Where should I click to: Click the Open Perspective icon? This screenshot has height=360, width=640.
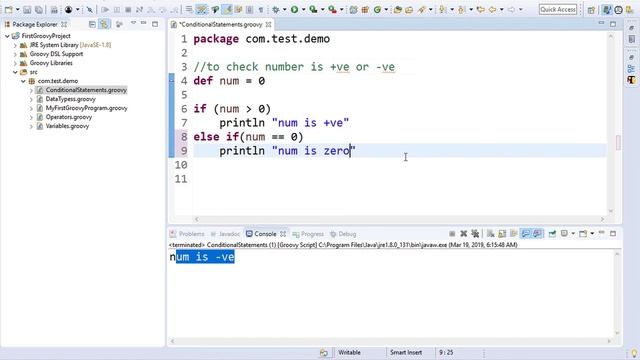pyautogui.click(x=591, y=10)
